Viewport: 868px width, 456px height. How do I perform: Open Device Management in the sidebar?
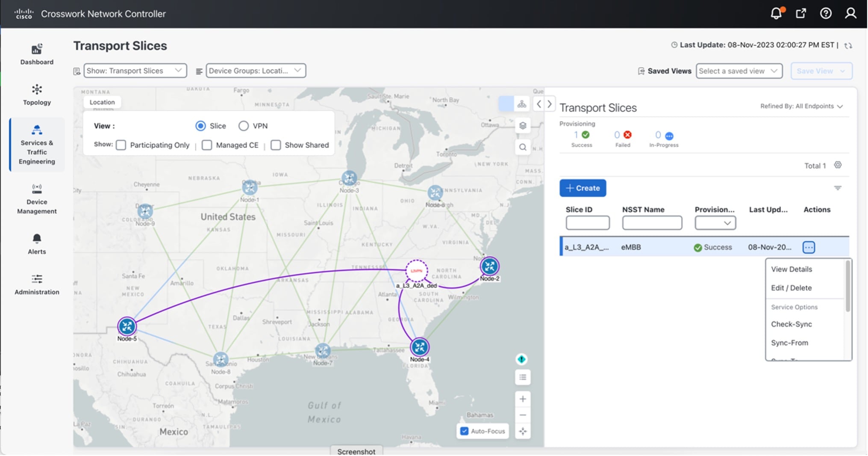point(37,199)
